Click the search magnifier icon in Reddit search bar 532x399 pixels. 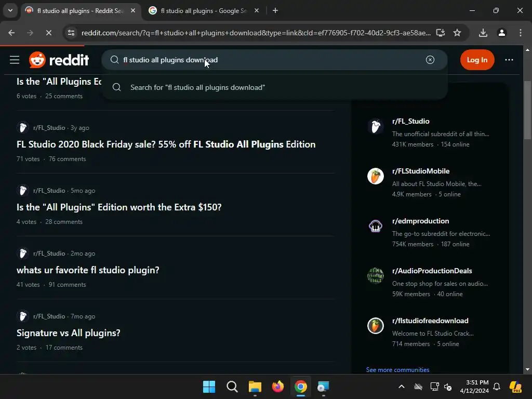click(x=115, y=60)
